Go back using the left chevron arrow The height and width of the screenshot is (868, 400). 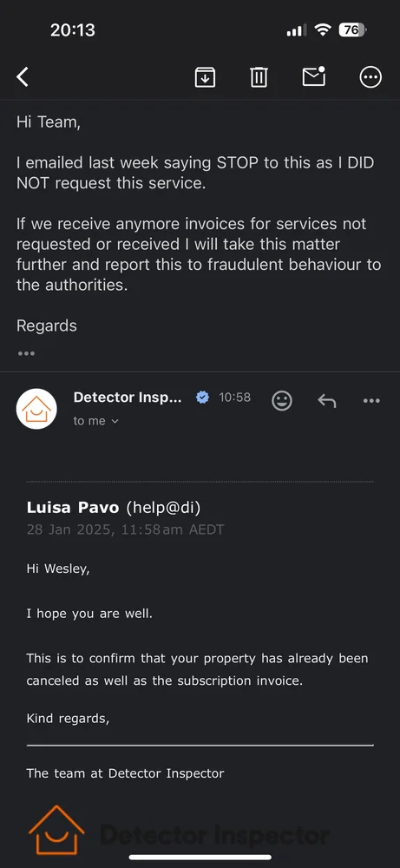point(23,77)
